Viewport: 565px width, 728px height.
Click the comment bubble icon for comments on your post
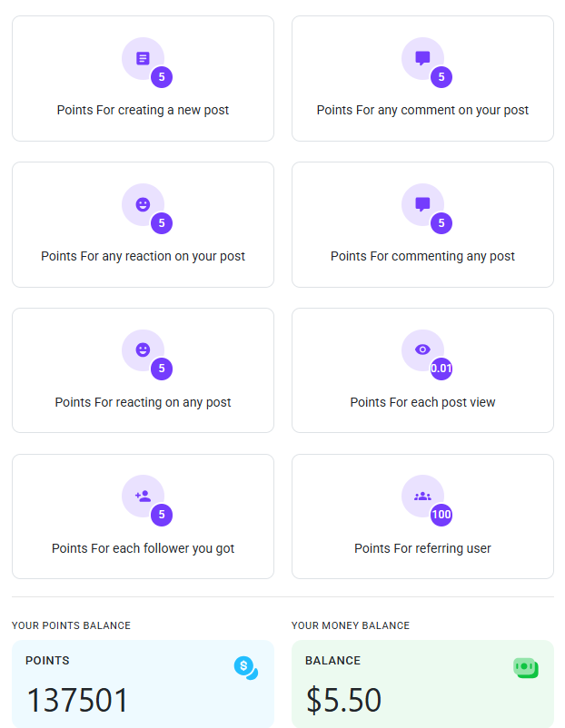point(422,58)
